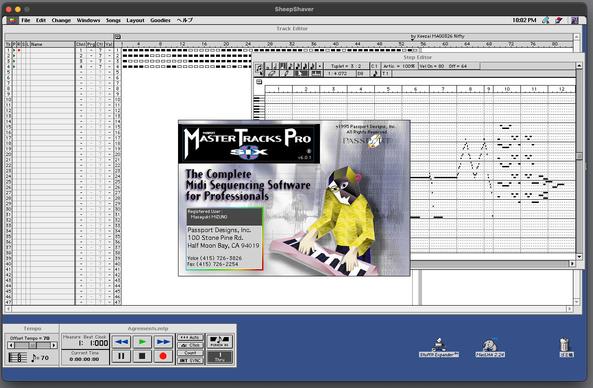The width and height of the screenshot is (593, 388).
Task: Click the red record button
Action: (x=163, y=356)
